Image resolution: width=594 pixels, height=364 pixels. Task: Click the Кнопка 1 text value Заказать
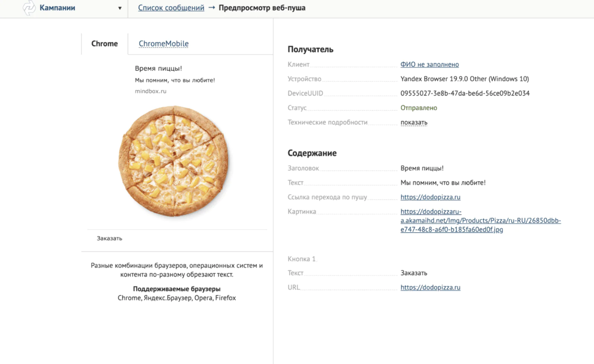click(414, 273)
